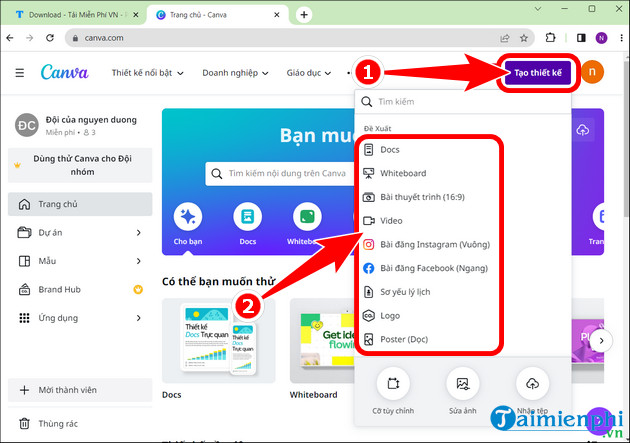Screen dimensions: 630x443
Task: Open the Docs Thiết kế Docs Trực quan thumbnail
Action: click(219, 340)
